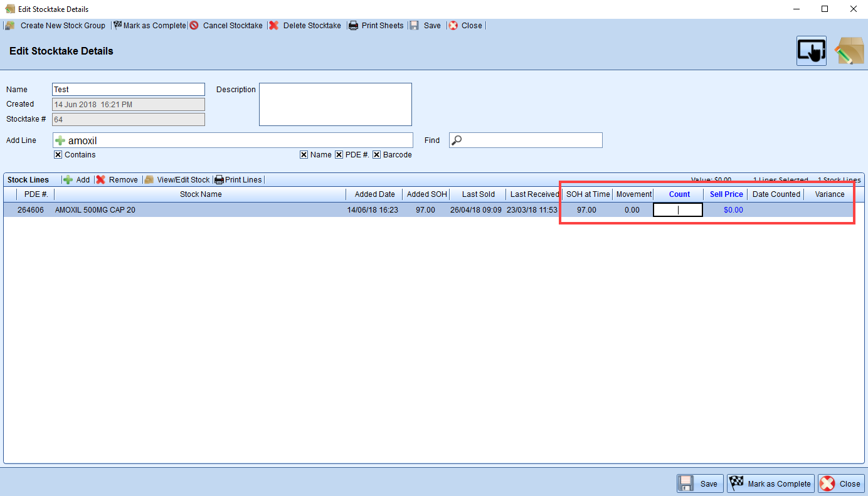The width and height of the screenshot is (868, 496).
Task: Click the PDE number 264606 cell
Action: [x=31, y=210]
